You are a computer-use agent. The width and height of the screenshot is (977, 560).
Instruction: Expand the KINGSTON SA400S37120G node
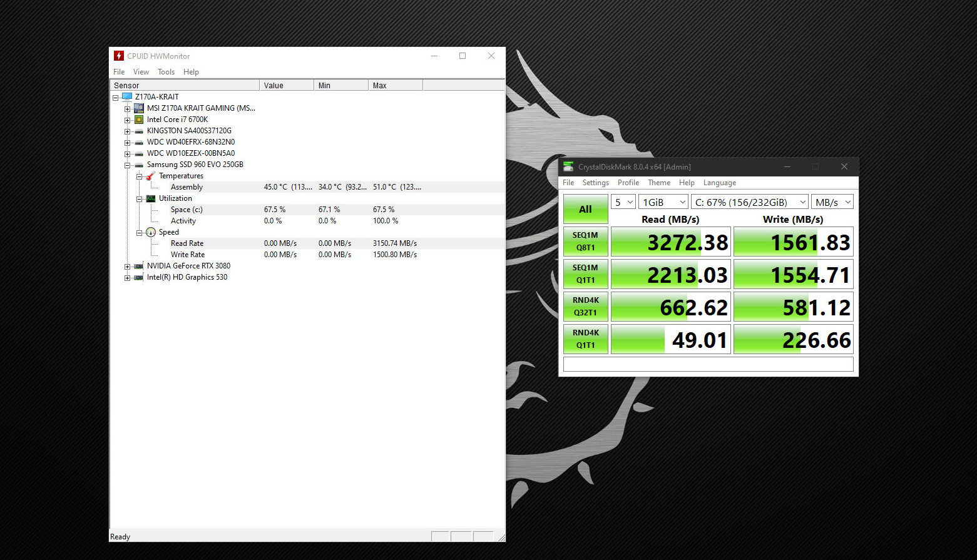point(128,131)
